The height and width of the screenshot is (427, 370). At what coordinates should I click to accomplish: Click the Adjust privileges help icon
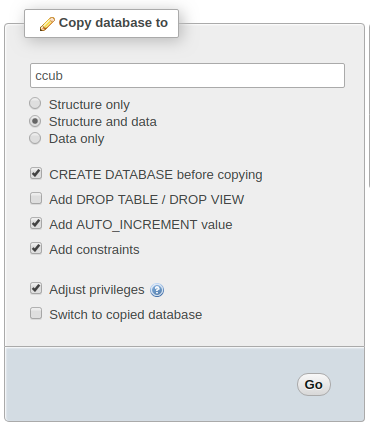[x=157, y=290]
